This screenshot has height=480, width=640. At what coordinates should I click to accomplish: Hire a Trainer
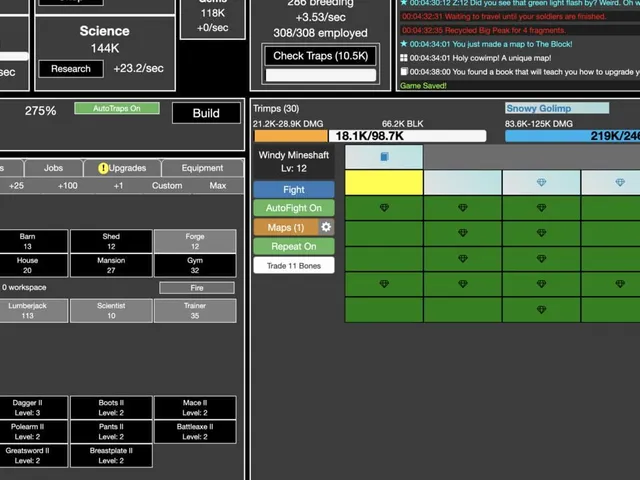coord(195,311)
